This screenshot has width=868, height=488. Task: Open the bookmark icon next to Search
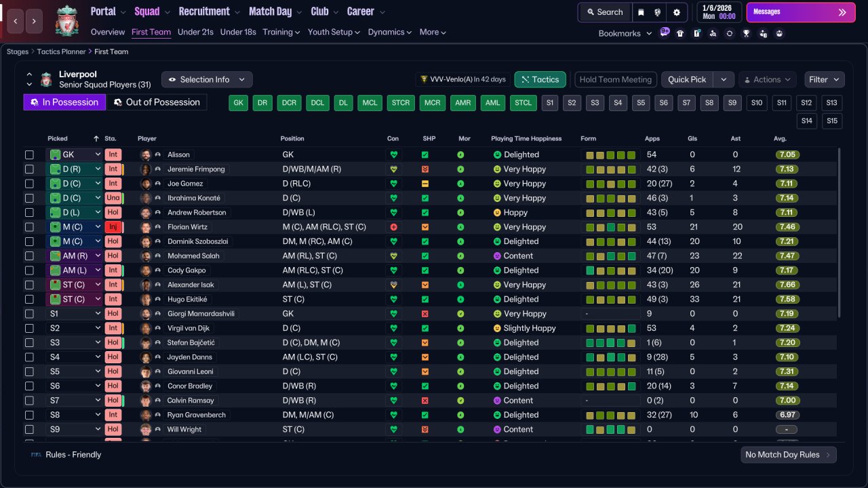pyautogui.click(x=641, y=12)
